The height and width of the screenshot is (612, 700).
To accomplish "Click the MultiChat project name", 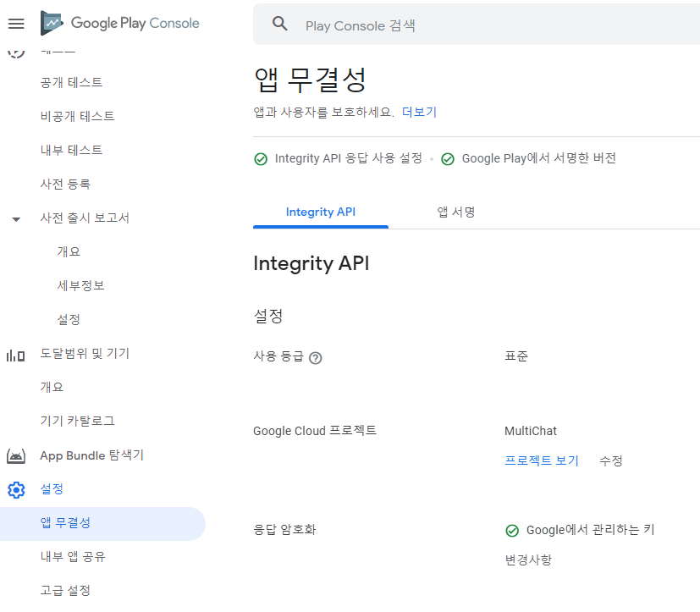I will tap(531, 431).
